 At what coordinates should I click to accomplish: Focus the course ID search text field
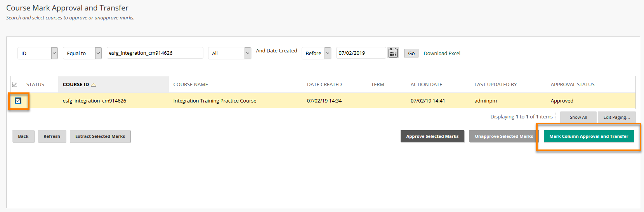(x=155, y=53)
